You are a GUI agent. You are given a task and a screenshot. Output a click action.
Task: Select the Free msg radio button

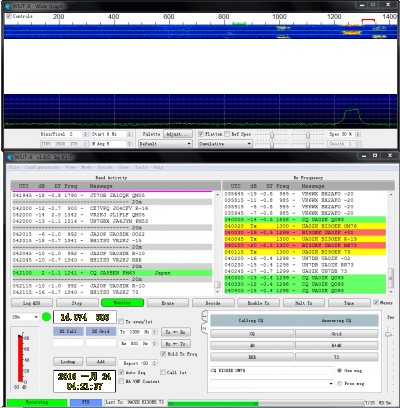tap(339, 384)
